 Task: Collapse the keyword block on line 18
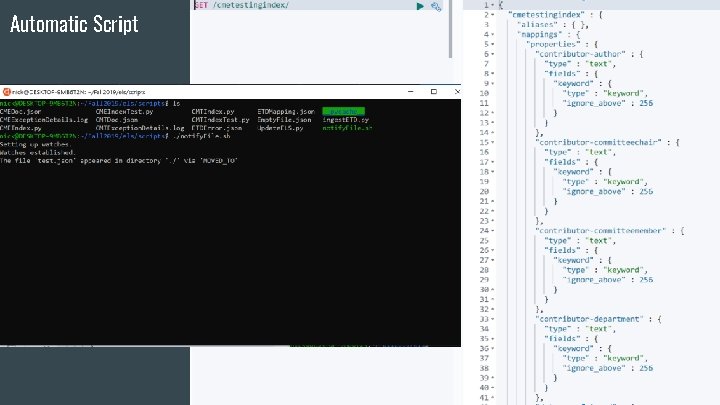coord(493,172)
